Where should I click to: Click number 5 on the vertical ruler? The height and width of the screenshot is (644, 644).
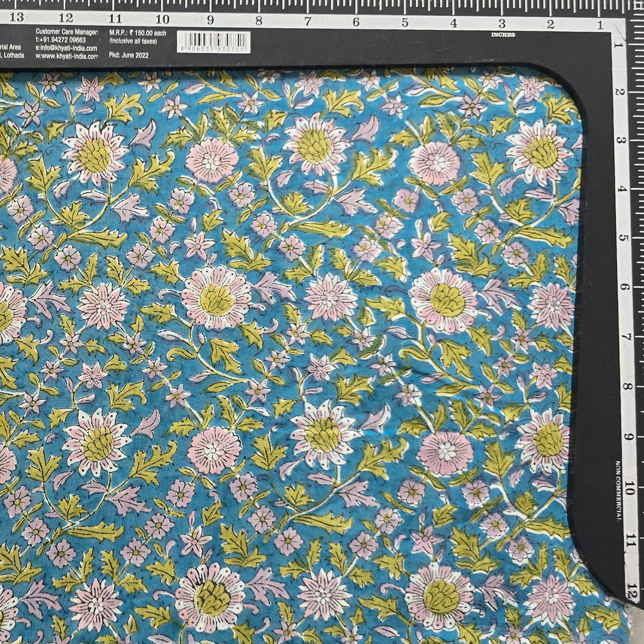tap(625, 238)
